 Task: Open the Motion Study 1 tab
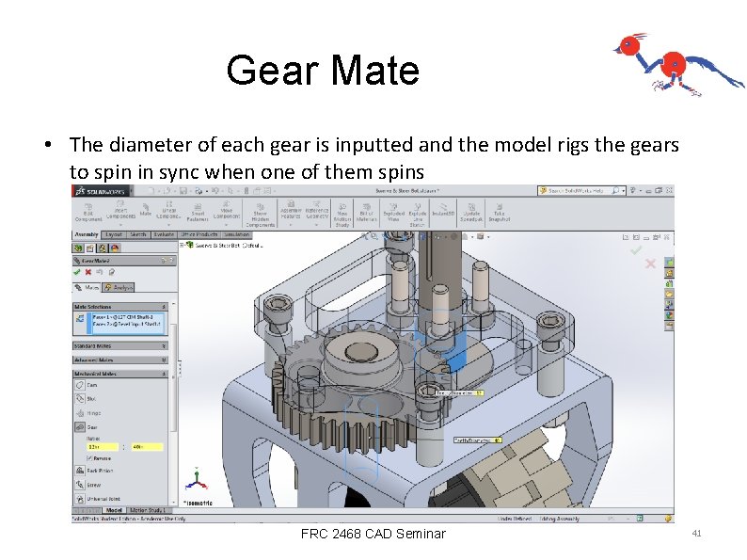click(x=147, y=510)
